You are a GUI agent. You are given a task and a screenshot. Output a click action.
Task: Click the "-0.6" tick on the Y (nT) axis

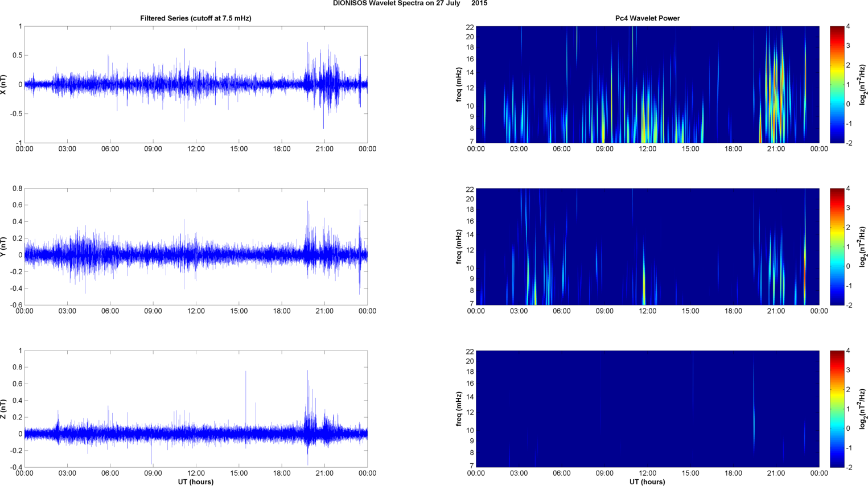point(15,305)
